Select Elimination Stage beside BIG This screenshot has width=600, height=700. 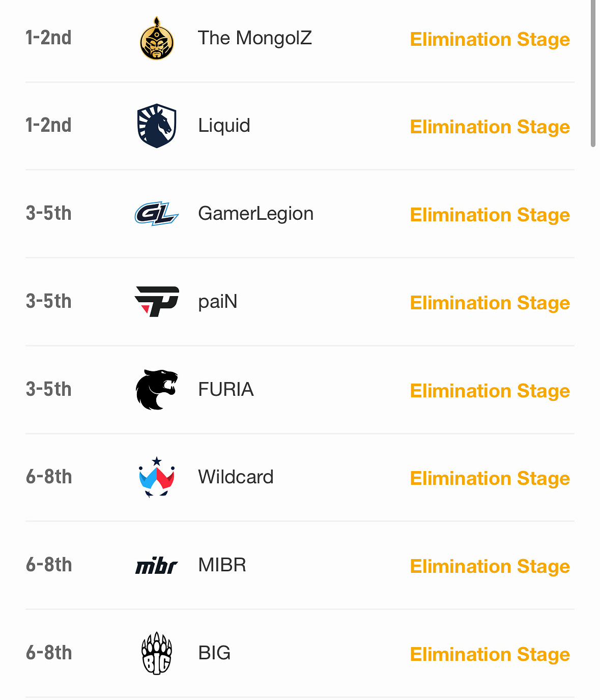(x=490, y=654)
